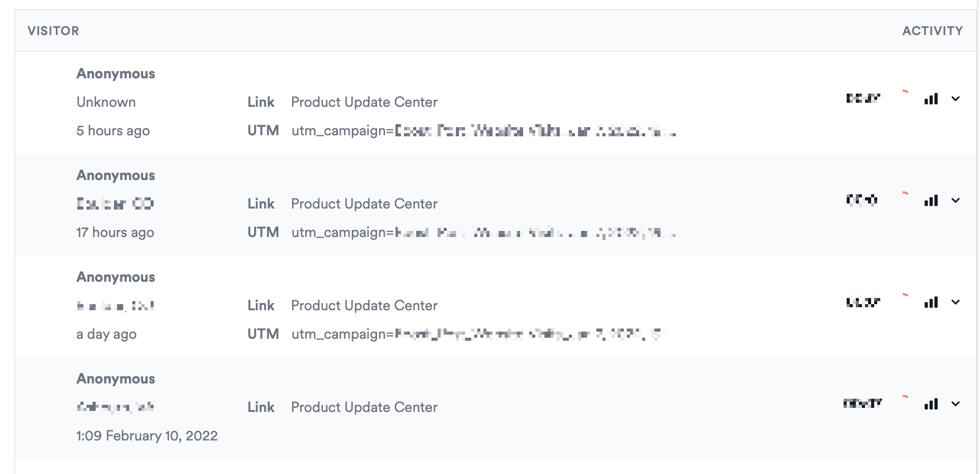Open activity bar chart for a day ago visitor
Viewport: 980px width, 474px height.
[x=931, y=303]
